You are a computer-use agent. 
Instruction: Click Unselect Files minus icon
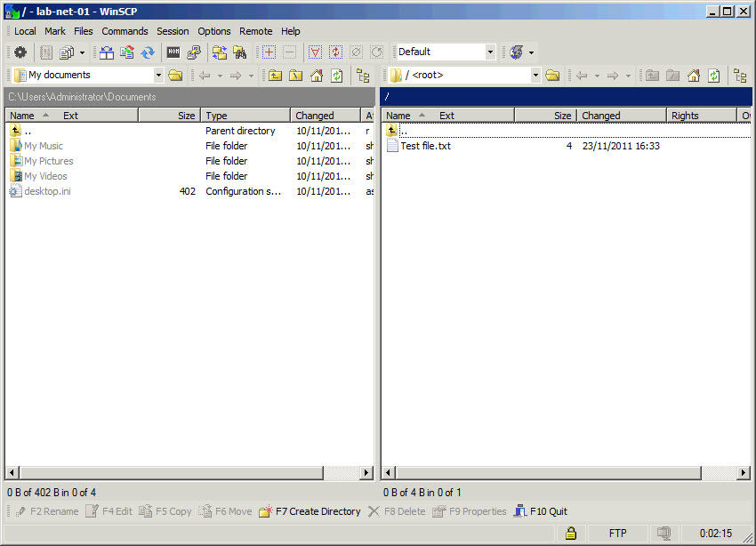pos(289,52)
